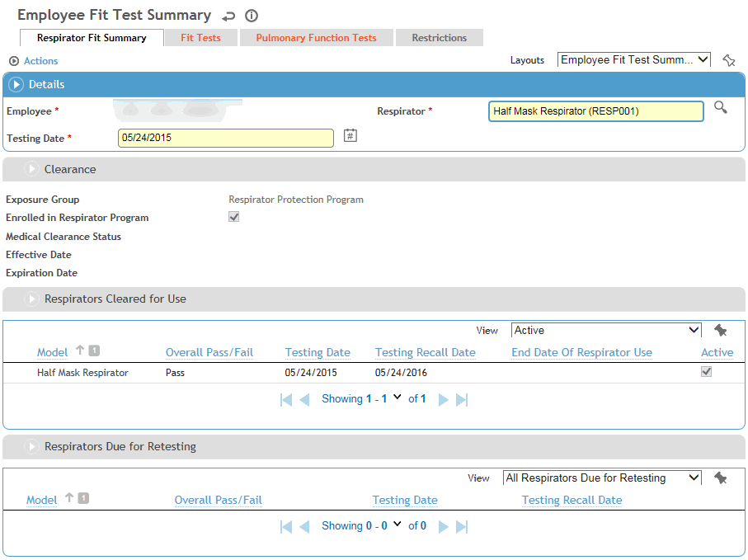Click the pin icon beside Layouts dropdown
Screen dimensions: 748x560
[728, 60]
